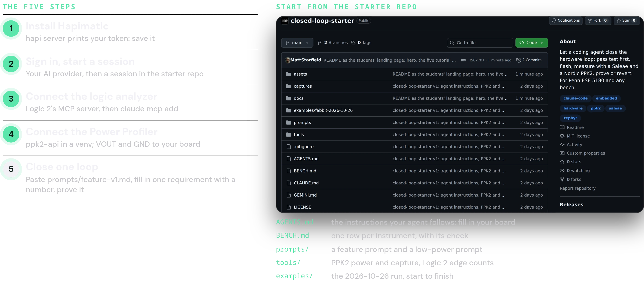Click the Install Hapimatic step heading

67,26
